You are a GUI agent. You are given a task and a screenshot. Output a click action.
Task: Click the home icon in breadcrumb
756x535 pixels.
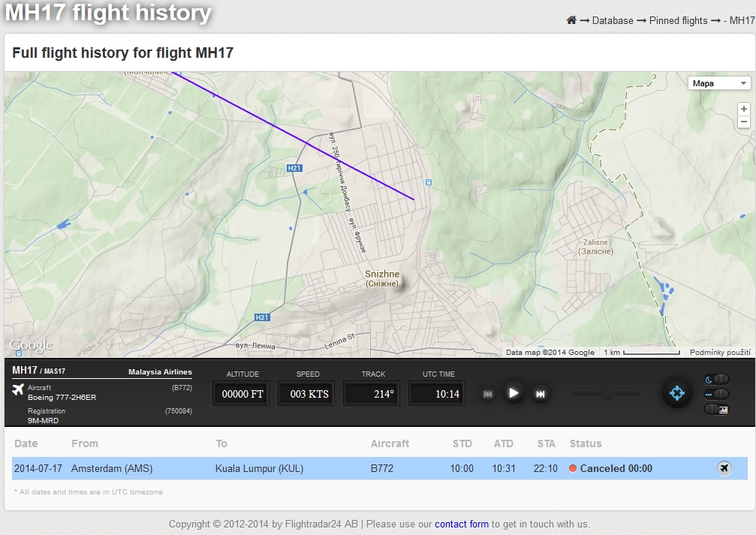pyautogui.click(x=571, y=20)
